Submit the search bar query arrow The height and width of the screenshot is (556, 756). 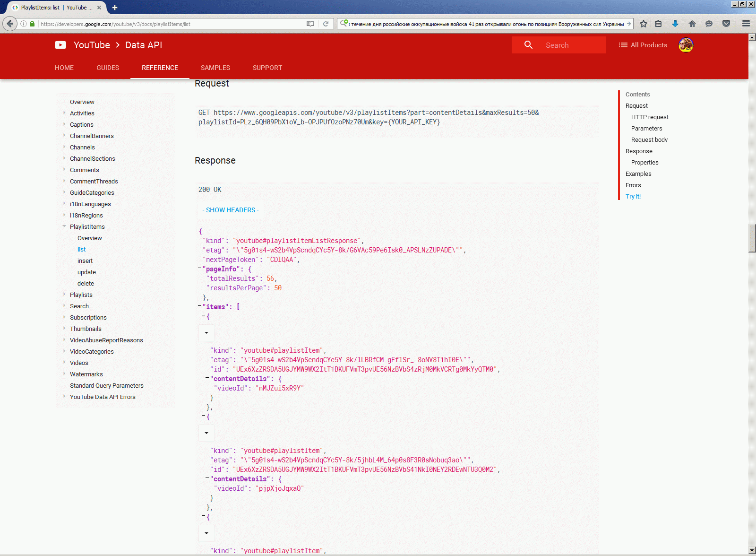(x=628, y=24)
